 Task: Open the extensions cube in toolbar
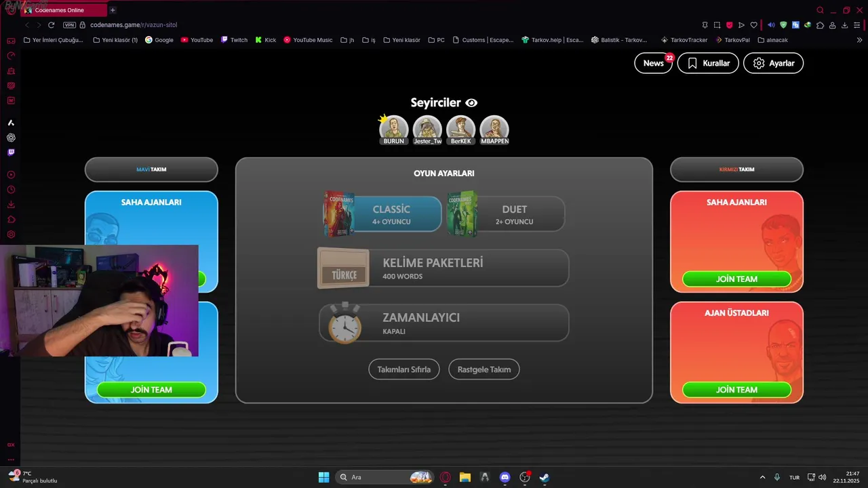click(821, 25)
